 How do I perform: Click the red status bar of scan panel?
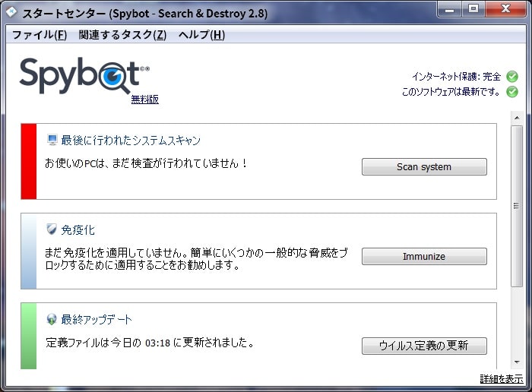point(29,161)
